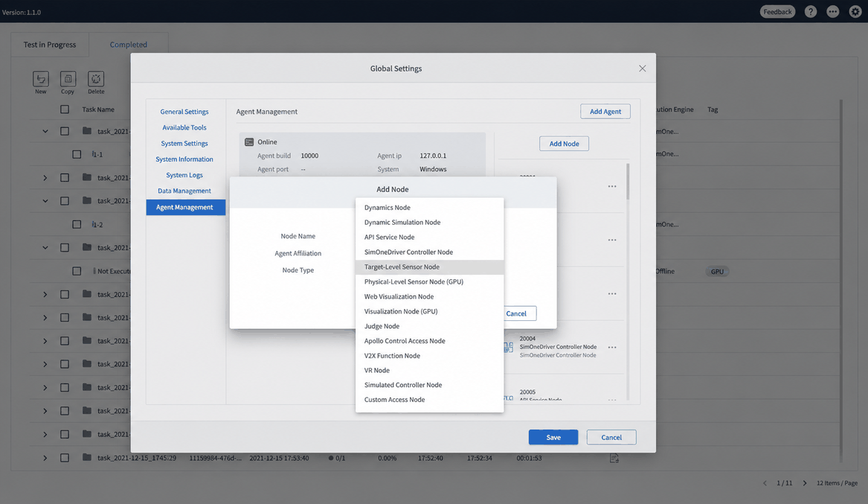Check the box for the Not Executed row
This screenshot has width=868, height=504.
click(x=77, y=271)
